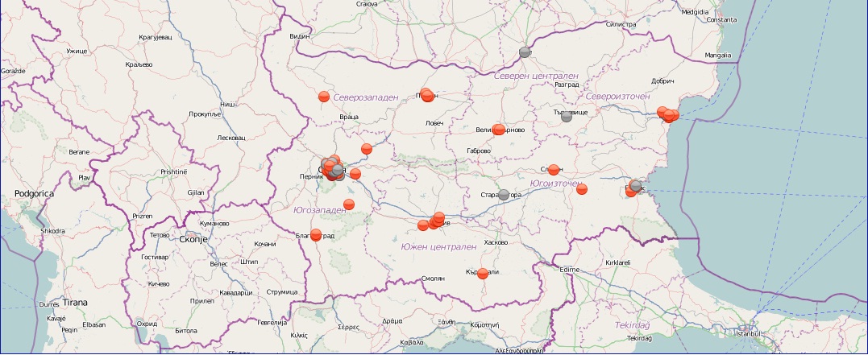Select the red marker on Благоевград
868x355 pixels.
point(316,235)
